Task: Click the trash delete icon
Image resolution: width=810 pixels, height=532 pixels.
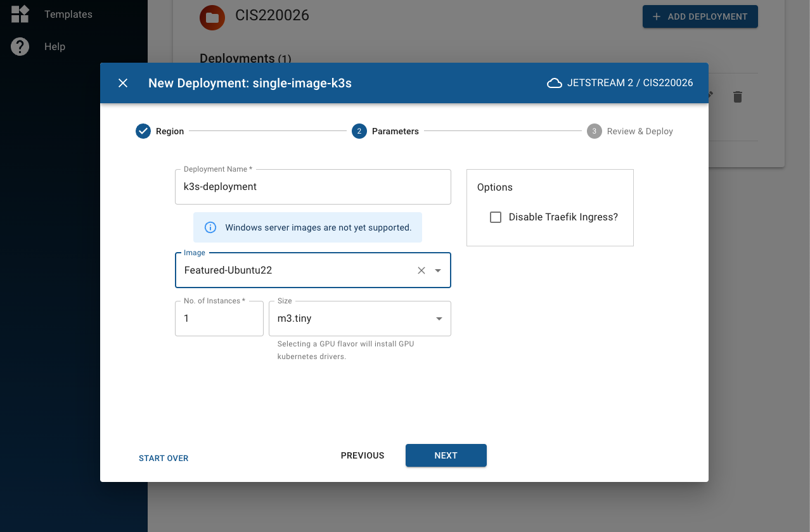Action: point(737,97)
